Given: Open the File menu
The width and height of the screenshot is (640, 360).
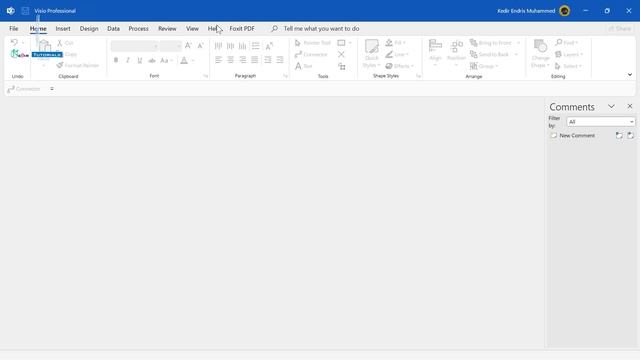Looking at the screenshot, I should tap(13, 29).
